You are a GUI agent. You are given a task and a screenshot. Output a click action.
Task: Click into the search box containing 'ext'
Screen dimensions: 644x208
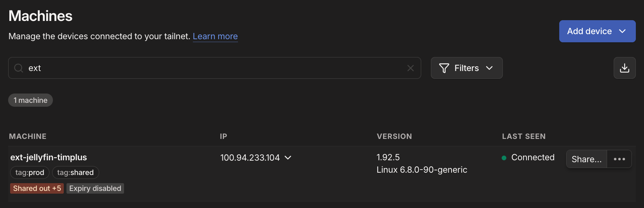pyautogui.click(x=214, y=68)
